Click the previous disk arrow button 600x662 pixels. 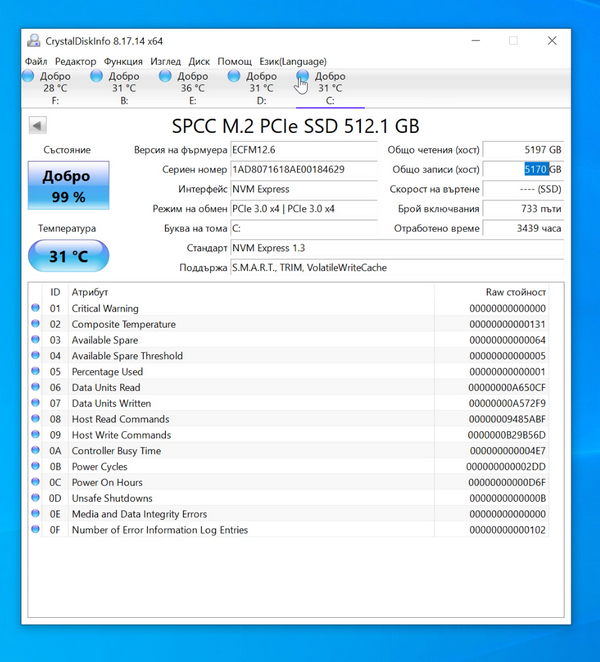pos(38,125)
